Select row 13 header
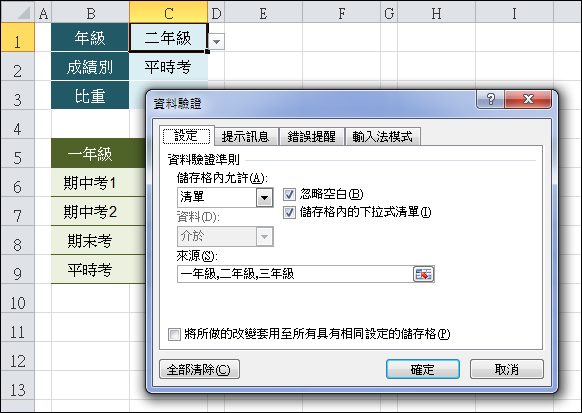 tap(17, 385)
